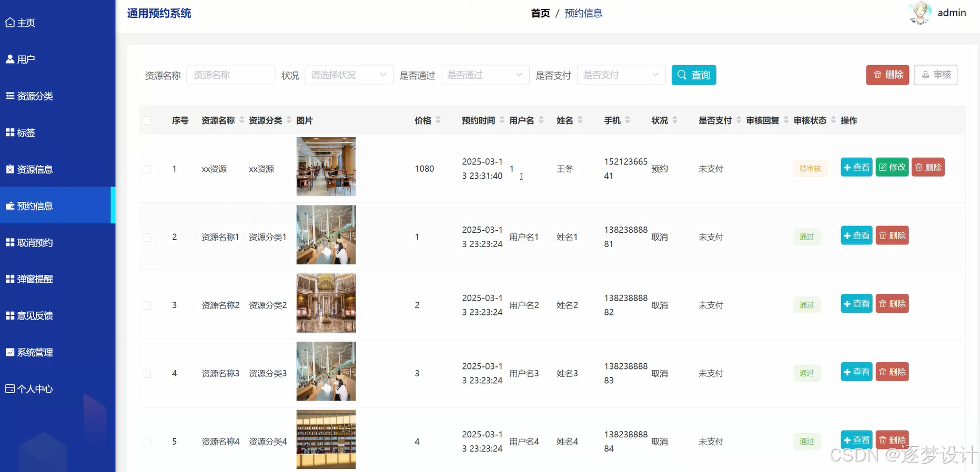Image resolution: width=980 pixels, height=472 pixels.
Task: Open 资源信息 sidebar item
Action: (57, 169)
